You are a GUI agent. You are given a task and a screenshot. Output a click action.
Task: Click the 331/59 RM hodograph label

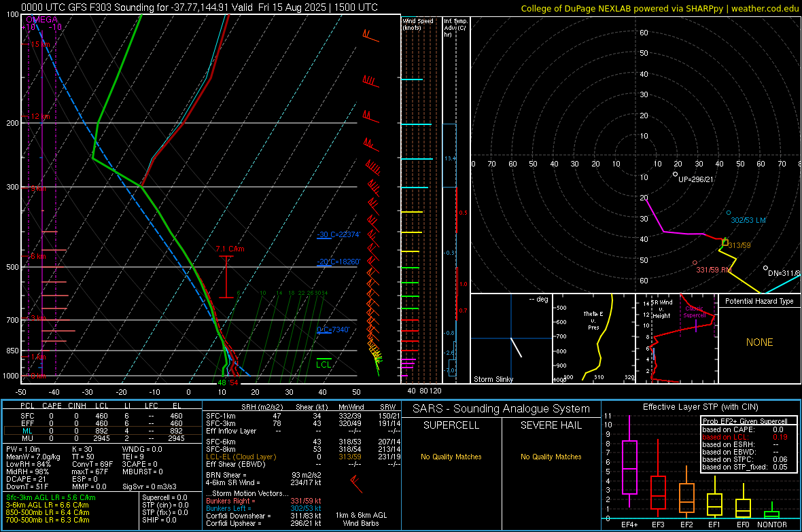(714, 270)
